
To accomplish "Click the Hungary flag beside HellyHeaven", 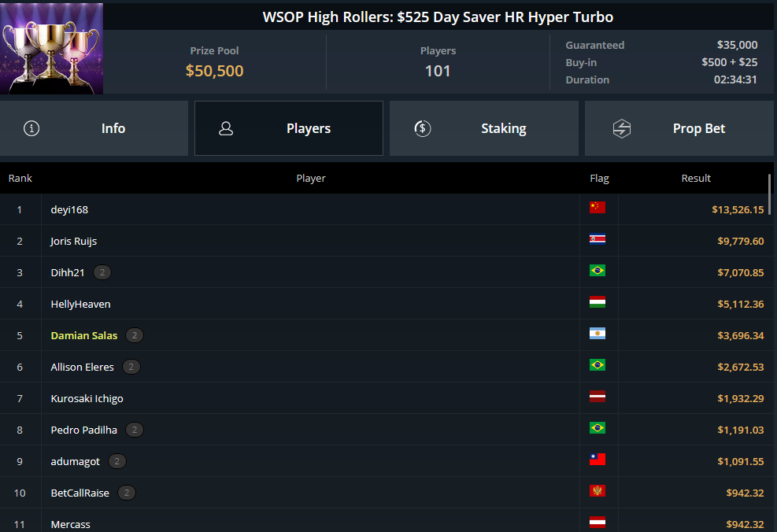I will (598, 302).
